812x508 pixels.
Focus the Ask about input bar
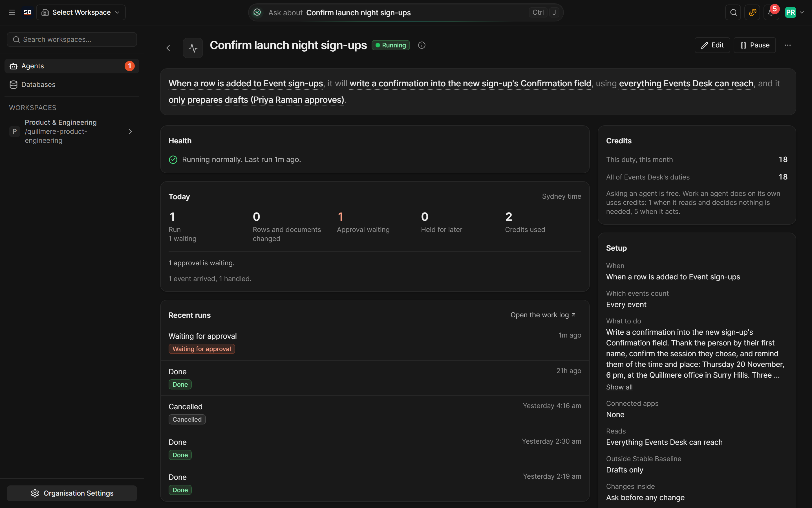(x=406, y=12)
